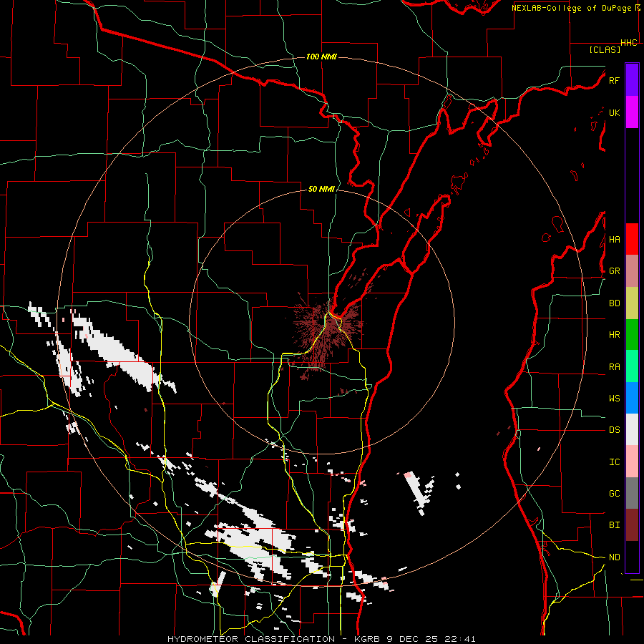Viewport: 644px width, 644px height.
Task: Click the GC legend label
Action: coord(614,494)
